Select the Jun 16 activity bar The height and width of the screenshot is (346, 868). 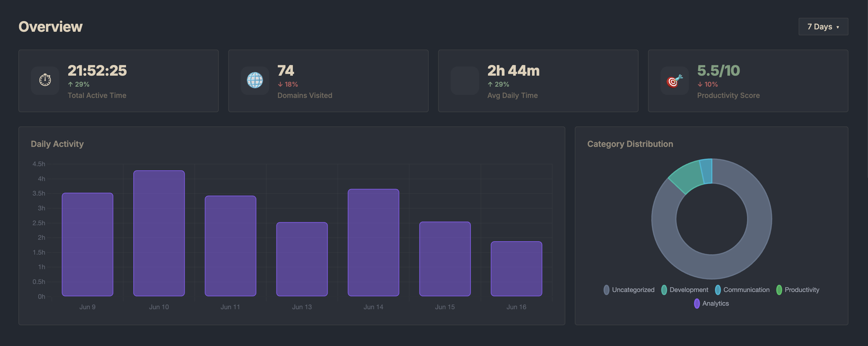point(516,269)
